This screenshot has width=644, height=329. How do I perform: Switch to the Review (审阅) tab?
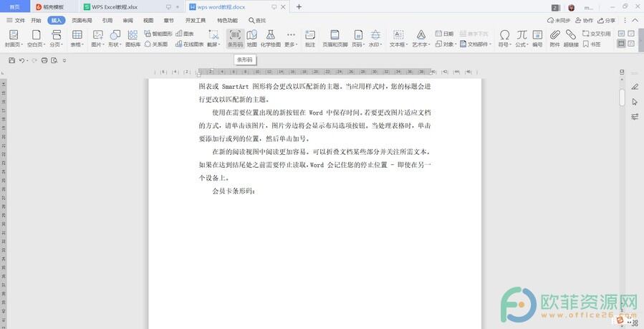pos(128,20)
